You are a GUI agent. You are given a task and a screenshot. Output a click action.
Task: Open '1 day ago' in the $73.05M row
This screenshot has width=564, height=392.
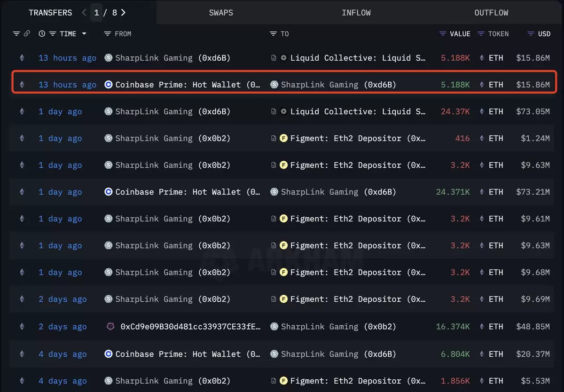[x=60, y=111]
